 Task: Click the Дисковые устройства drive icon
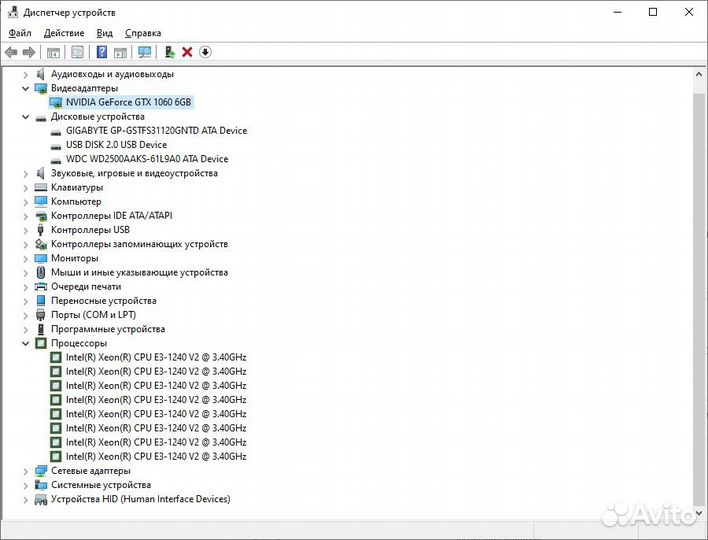click(41, 117)
